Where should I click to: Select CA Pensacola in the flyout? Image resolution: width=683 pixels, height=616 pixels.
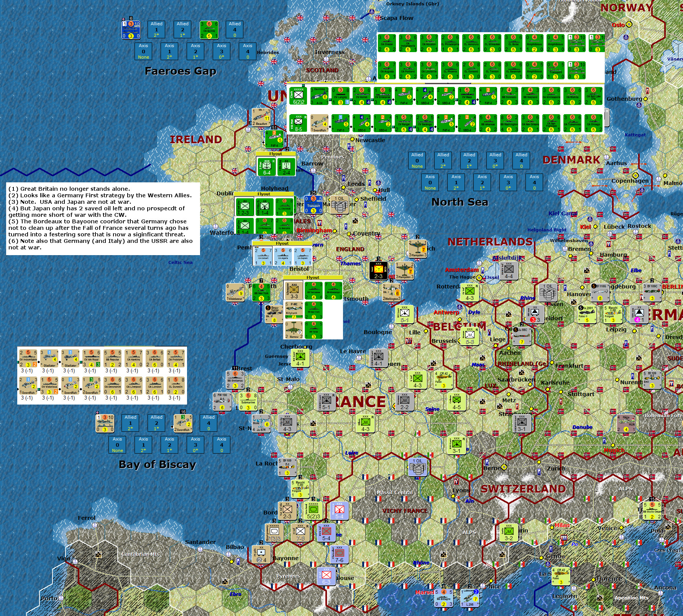pyautogui.click(x=264, y=226)
